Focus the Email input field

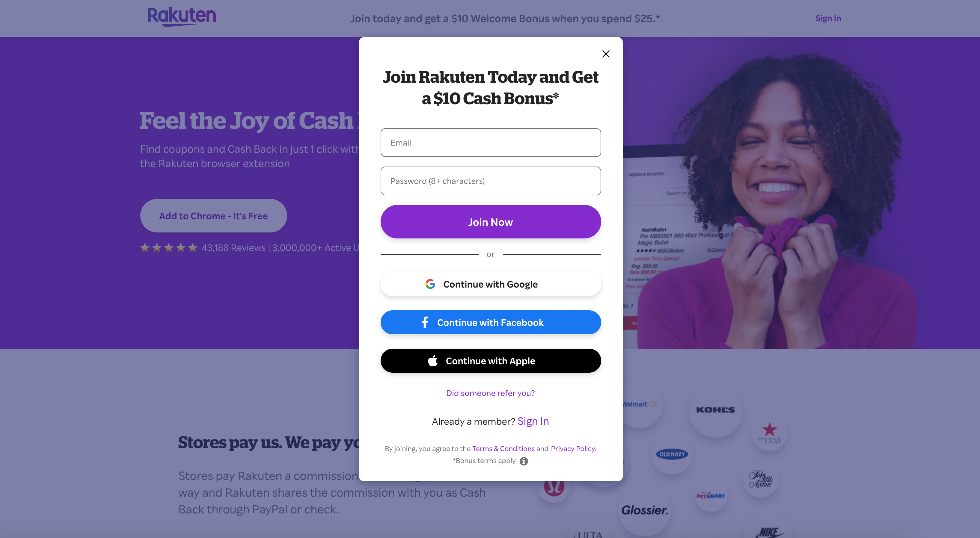[490, 143]
